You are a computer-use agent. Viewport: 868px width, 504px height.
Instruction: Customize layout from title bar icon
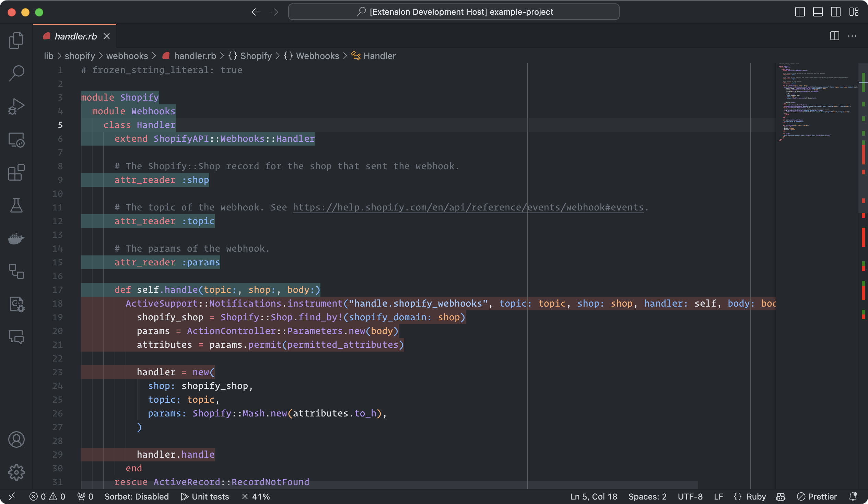854,12
